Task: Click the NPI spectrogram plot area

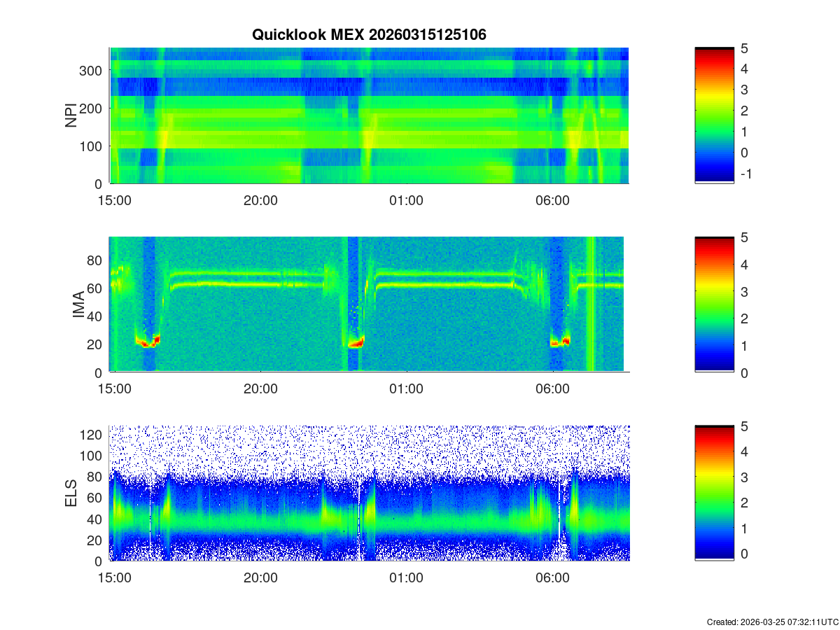Action: tap(369, 115)
